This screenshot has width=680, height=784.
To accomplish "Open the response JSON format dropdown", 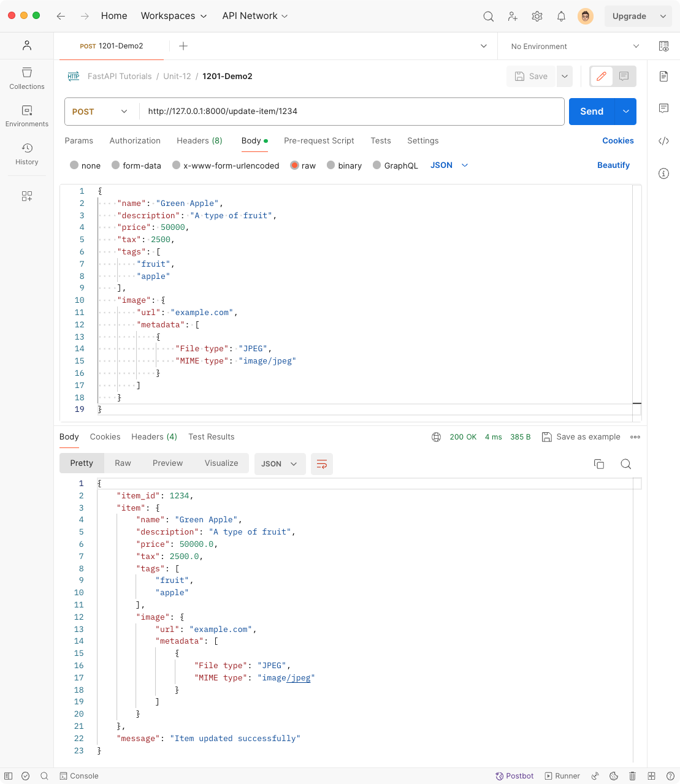I will tap(279, 464).
